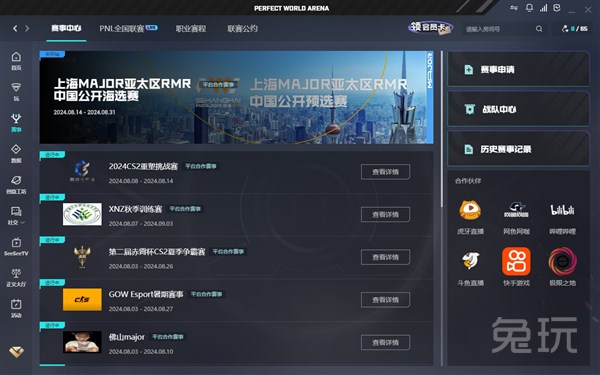Click 查看详情 for 佛山major
Image resolution: width=600 pixels, height=375 pixels.
[x=385, y=342]
